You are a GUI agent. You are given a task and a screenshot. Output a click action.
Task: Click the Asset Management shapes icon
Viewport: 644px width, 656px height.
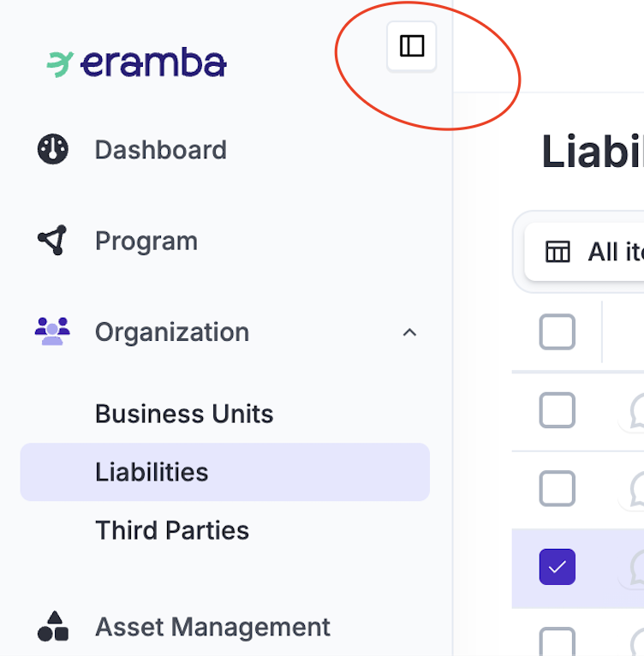(53, 627)
